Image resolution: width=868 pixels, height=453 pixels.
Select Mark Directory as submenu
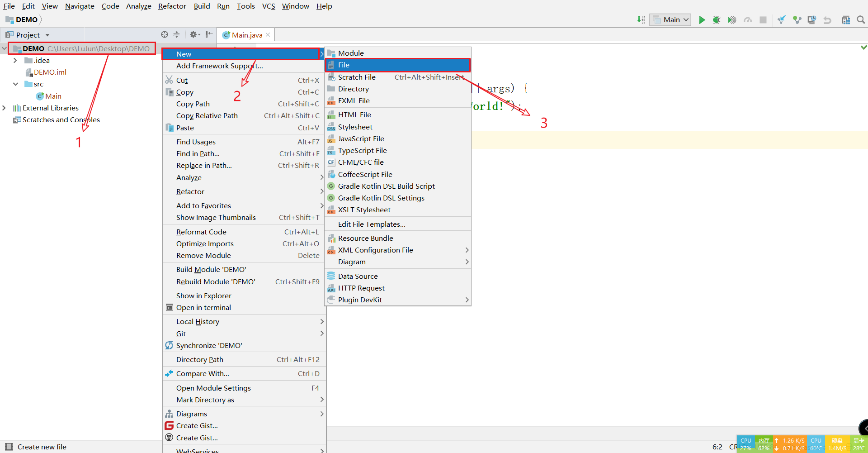(244, 400)
